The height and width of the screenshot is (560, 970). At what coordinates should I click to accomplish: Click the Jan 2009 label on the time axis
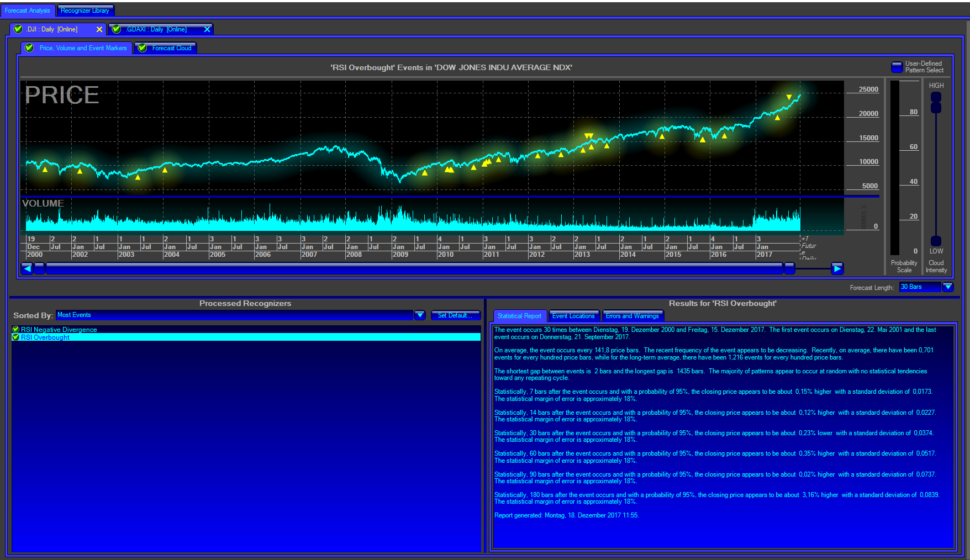(400, 251)
